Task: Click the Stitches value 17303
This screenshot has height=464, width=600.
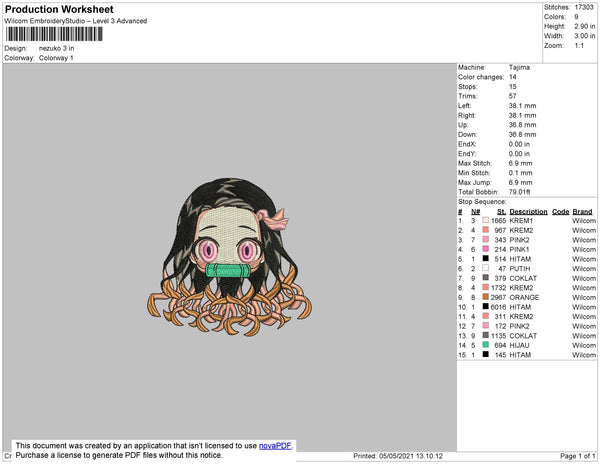Action: click(584, 7)
